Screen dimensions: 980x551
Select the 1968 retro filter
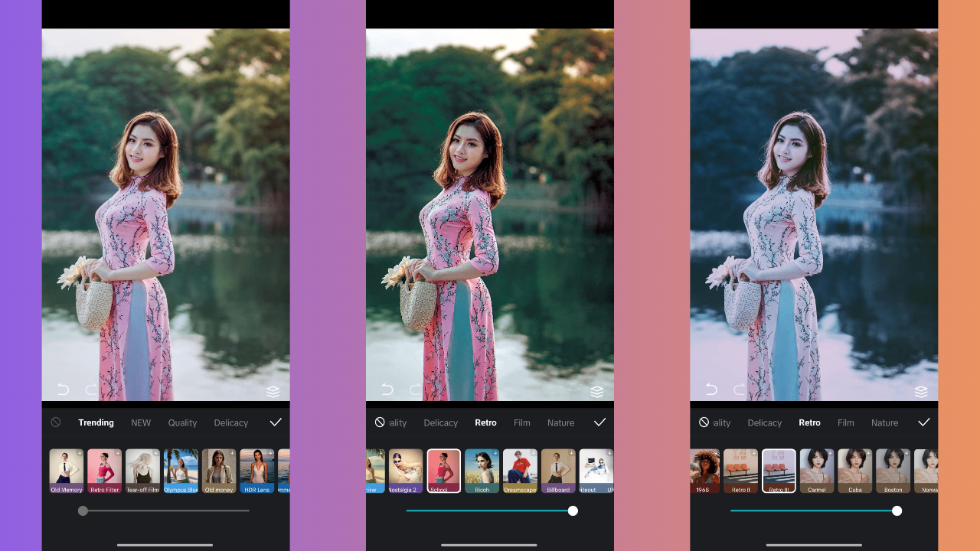(704, 471)
